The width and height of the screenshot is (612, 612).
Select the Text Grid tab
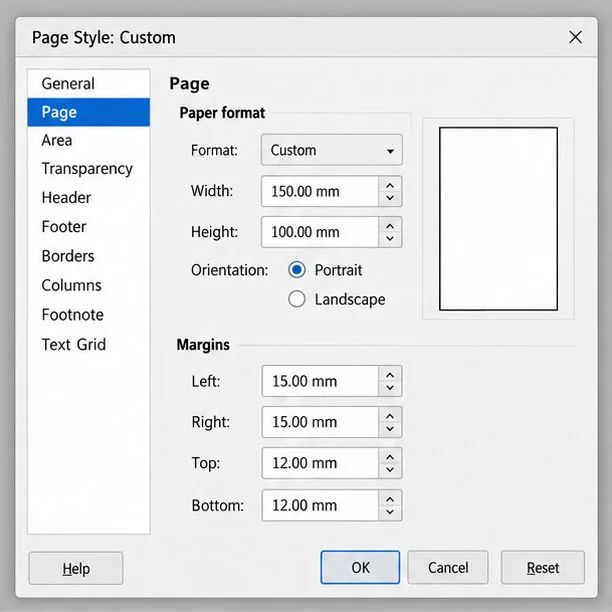[x=89, y=344]
